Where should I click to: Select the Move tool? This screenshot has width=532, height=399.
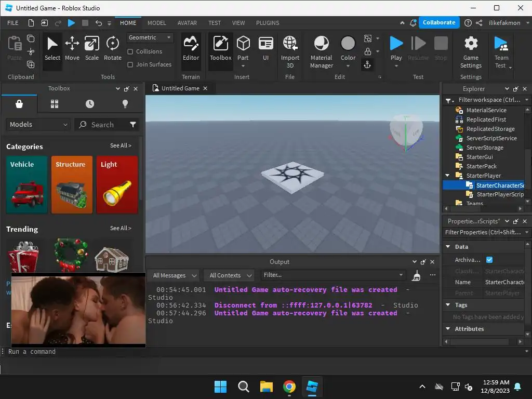[72, 49]
